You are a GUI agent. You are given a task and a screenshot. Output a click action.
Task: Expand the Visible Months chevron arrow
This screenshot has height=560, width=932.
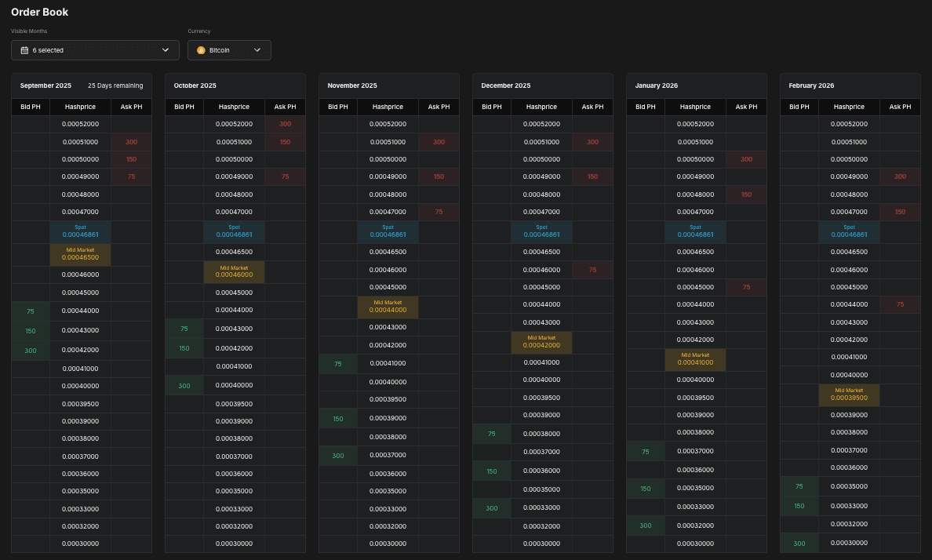166,50
